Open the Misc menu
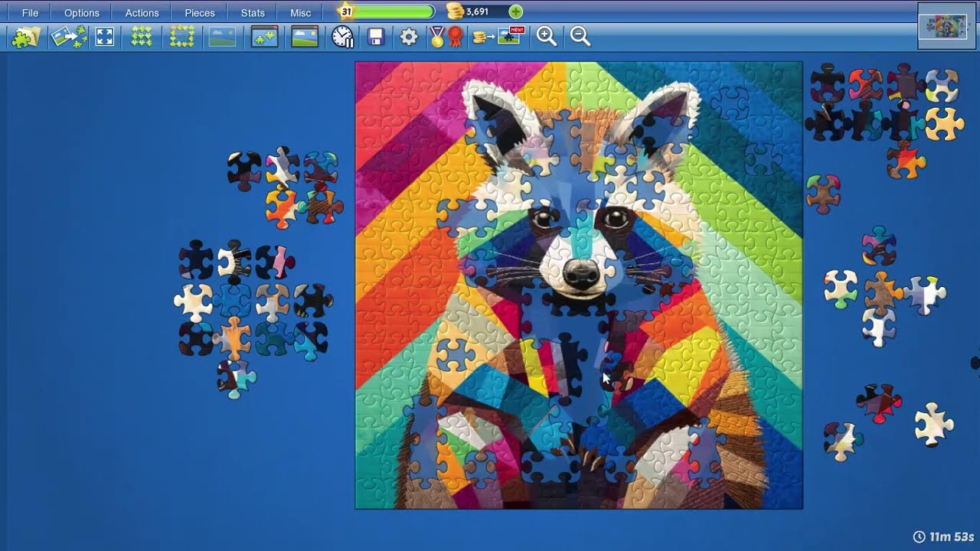 pyautogui.click(x=301, y=12)
